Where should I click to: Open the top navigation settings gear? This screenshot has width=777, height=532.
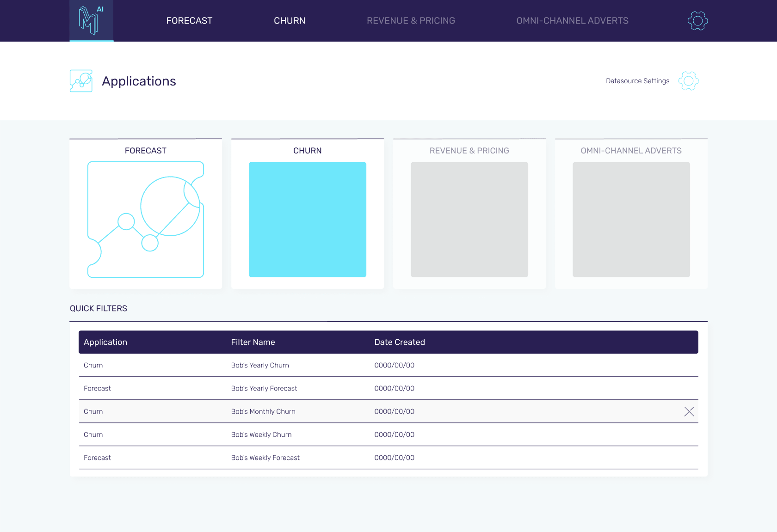[697, 21]
